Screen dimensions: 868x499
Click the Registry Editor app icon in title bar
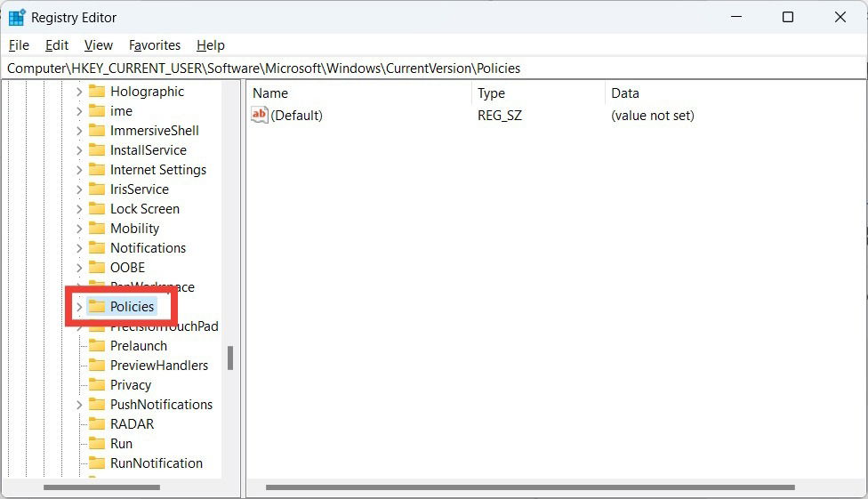[x=17, y=17]
